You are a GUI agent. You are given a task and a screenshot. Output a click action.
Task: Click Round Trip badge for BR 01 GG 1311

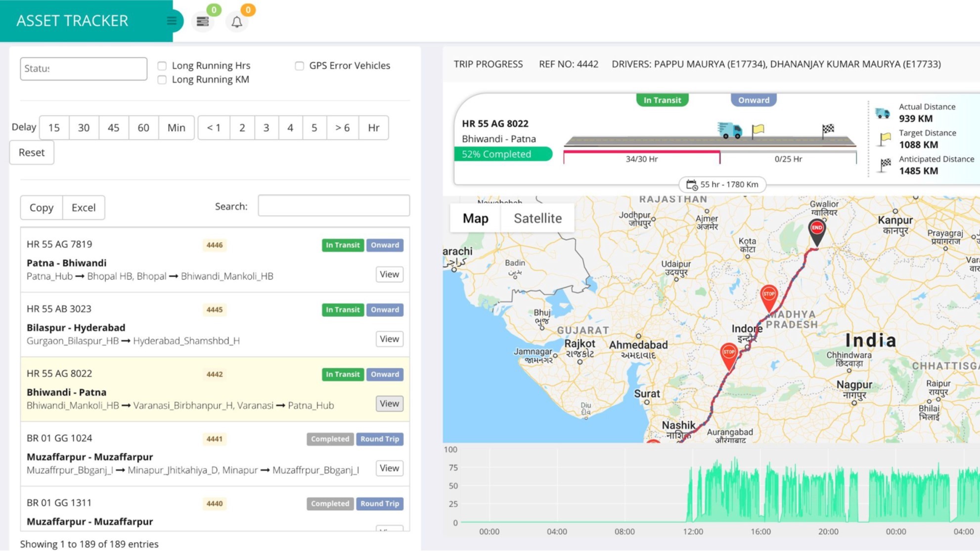pos(380,504)
